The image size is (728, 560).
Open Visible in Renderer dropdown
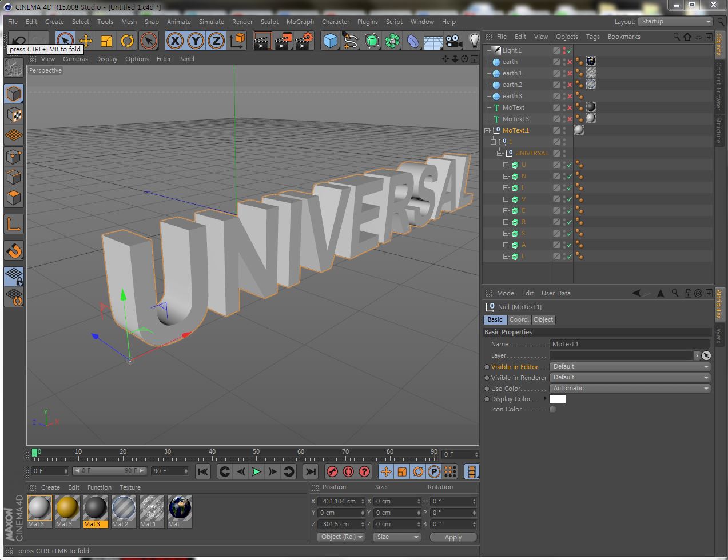click(630, 378)
